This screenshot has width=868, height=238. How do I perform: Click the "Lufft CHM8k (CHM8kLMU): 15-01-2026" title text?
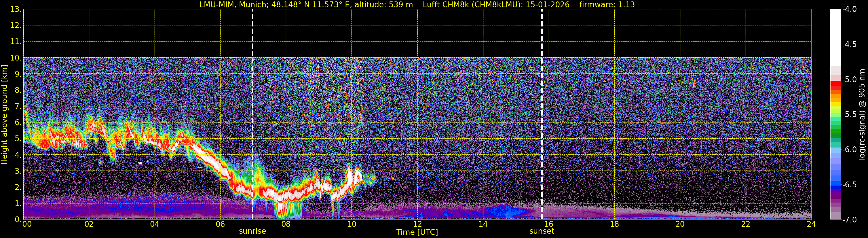(x=496, y=5)
